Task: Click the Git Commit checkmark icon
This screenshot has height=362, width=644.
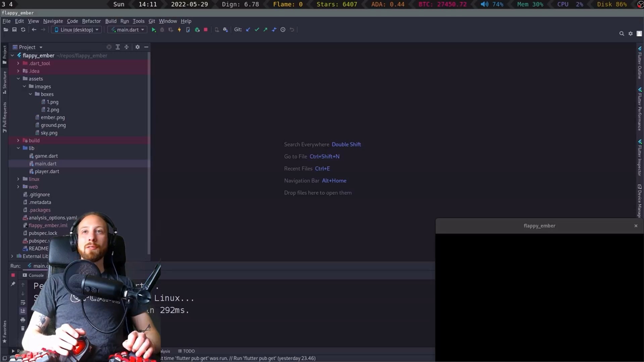Action: tap(257, 30)
